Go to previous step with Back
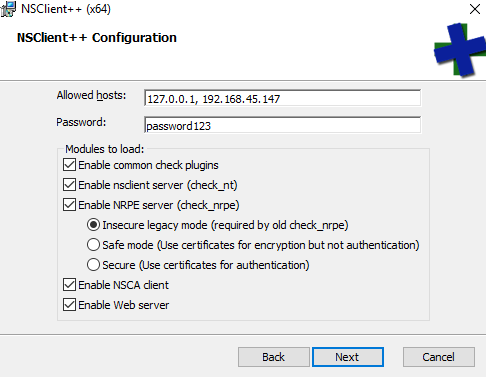 [x=274, y=357]
